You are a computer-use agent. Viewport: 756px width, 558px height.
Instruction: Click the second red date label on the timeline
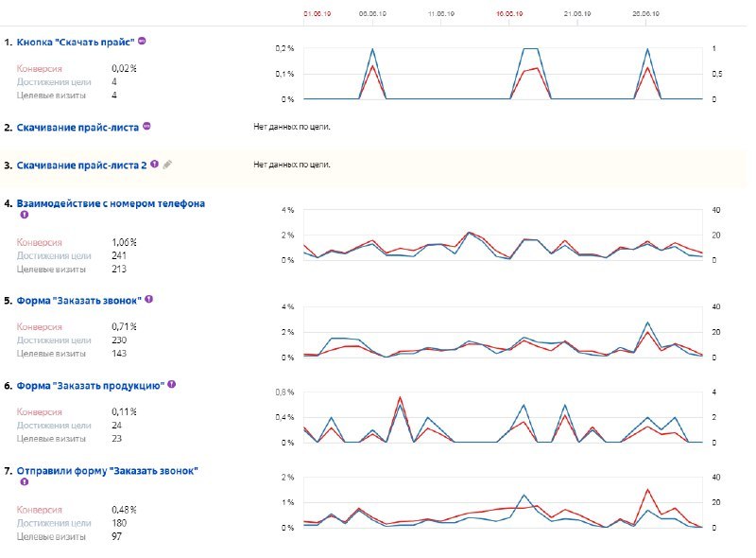[x=509, y=13]
